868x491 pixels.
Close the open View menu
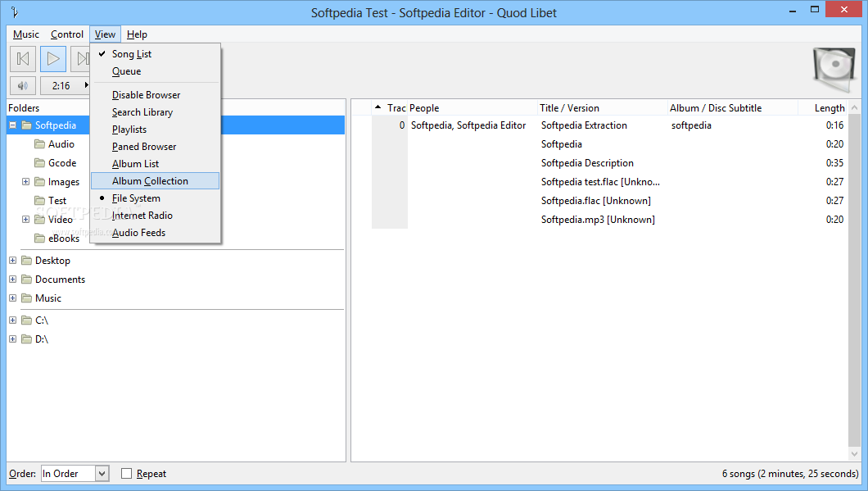click(105, 34)
